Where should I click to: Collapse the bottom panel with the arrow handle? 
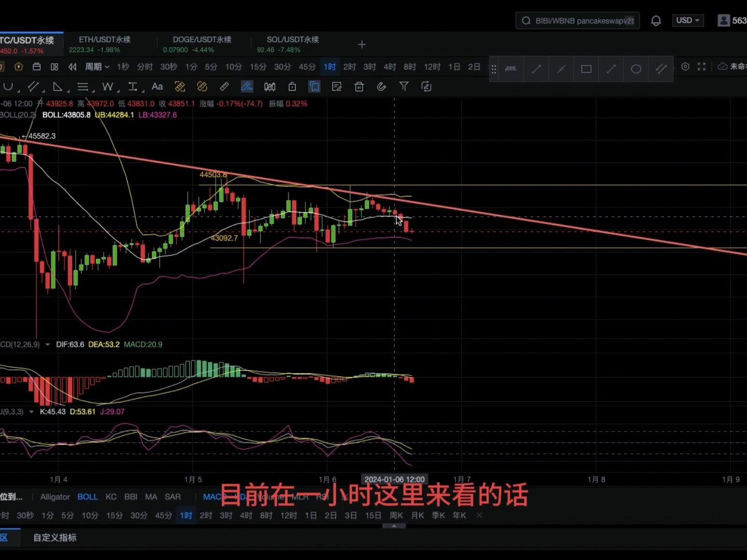point(394,525)
